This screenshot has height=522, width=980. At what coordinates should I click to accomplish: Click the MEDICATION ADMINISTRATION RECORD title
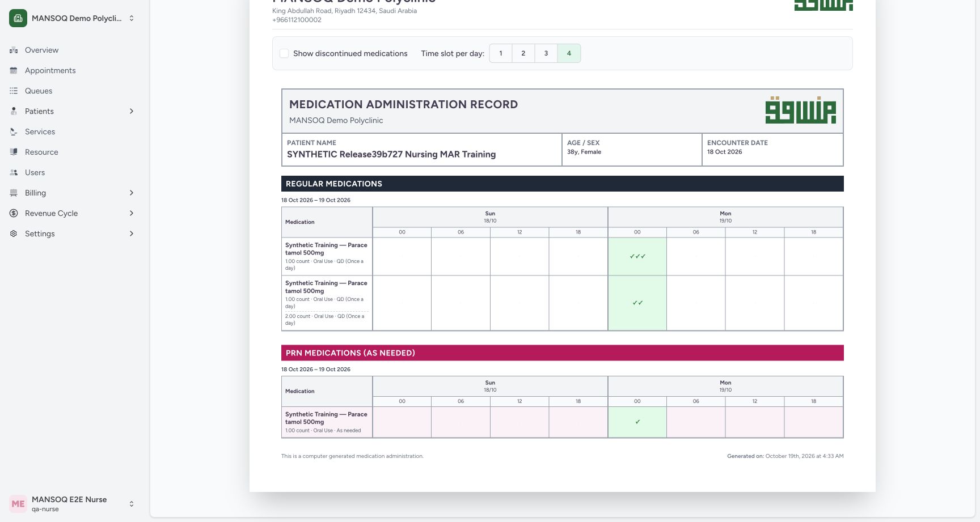click(403, 104)
